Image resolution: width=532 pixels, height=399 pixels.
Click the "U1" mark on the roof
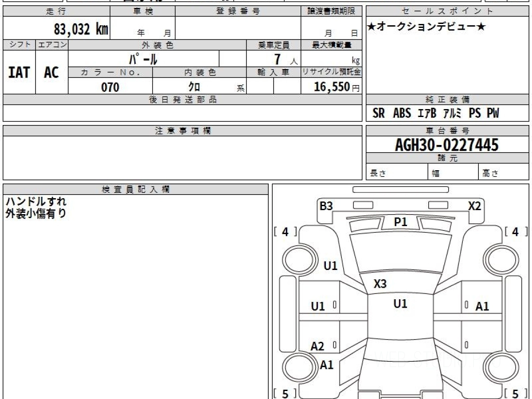point(400,304)
